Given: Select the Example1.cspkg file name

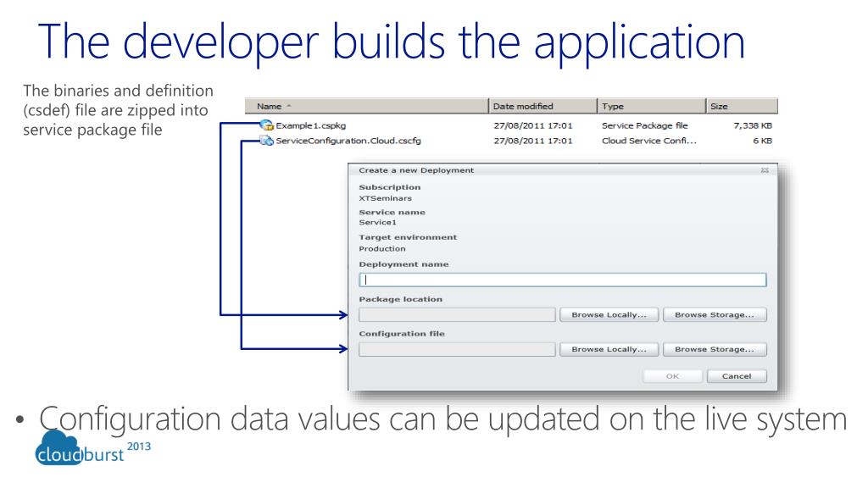Looking at the screenshot, I should [x=310, y=125].
